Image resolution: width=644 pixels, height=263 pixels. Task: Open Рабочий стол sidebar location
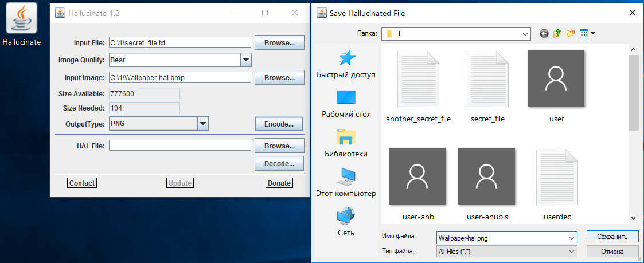[346, 104]
